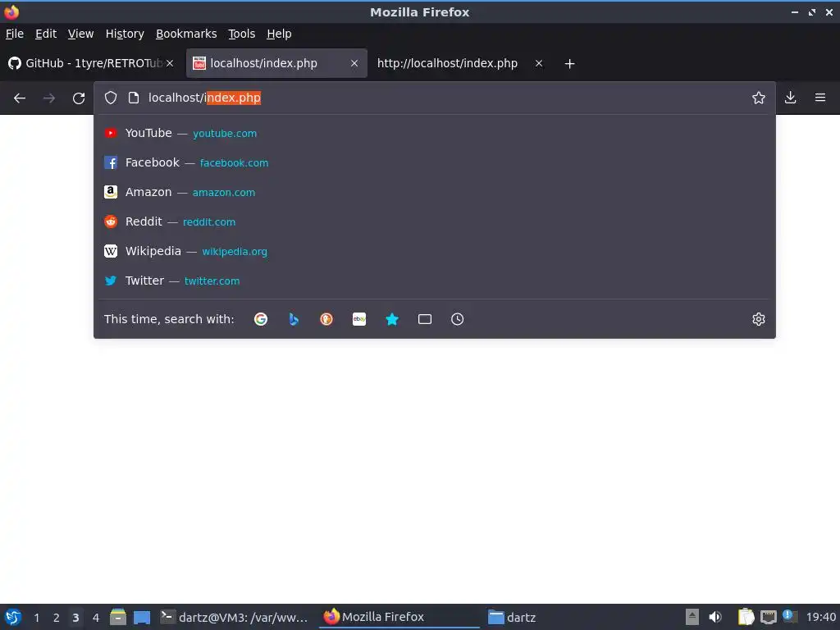Click the network status tray icon

point(768,617)
